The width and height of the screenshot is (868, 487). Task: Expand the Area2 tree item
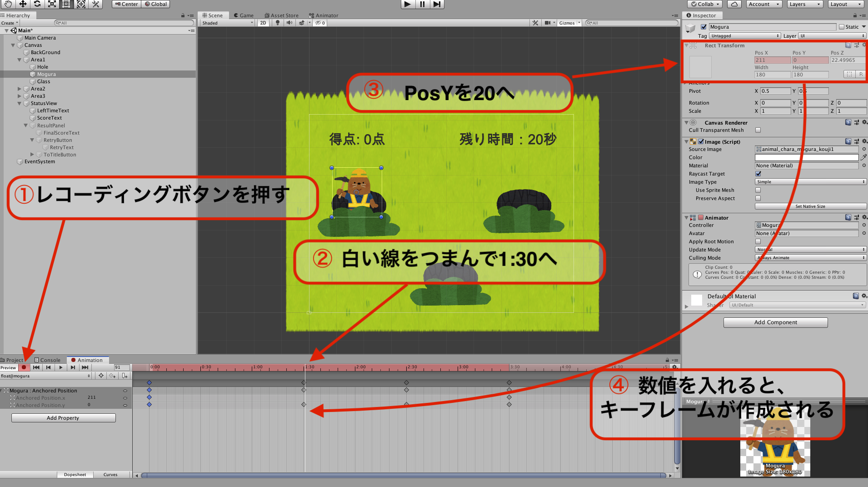tap(20, 89)
